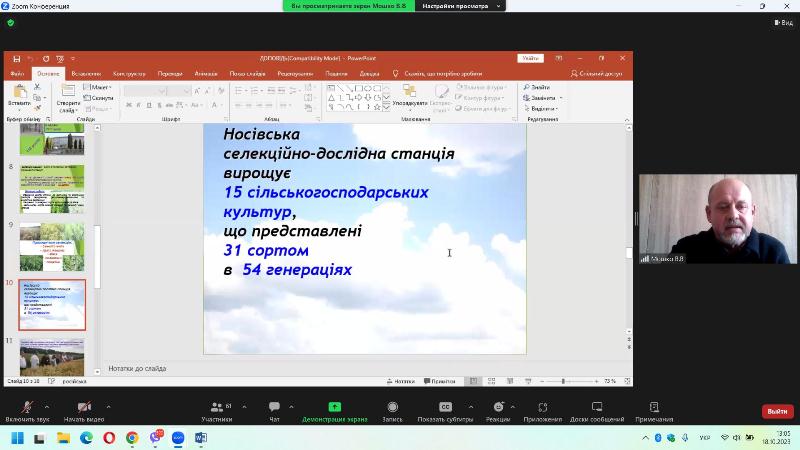Adjust the PowerPoint zoom slider
The image size is (800, 450).
pyautogui.click(x=563, y=381)
